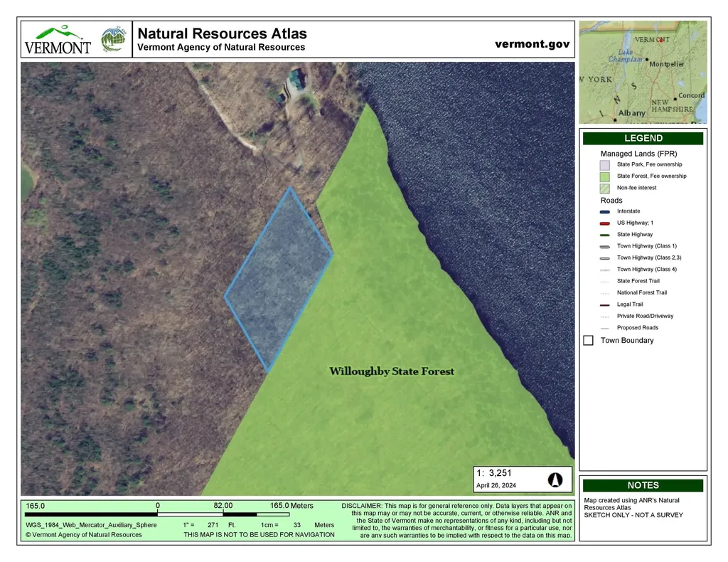Screen dimensions: 728x562
Task: Click the Natural Resources Atlas title
Action: (x=222, y=33)
